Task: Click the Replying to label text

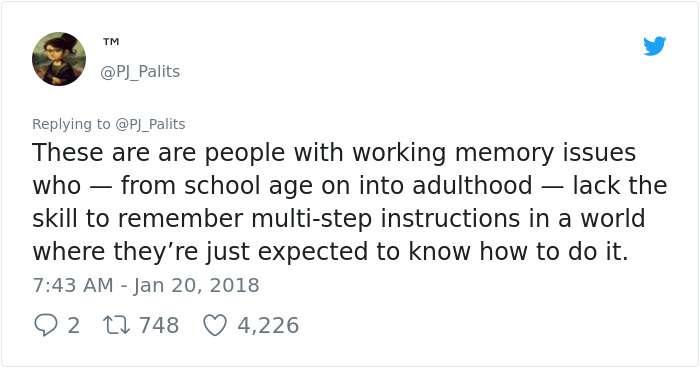Action: (x=71, y=124)
